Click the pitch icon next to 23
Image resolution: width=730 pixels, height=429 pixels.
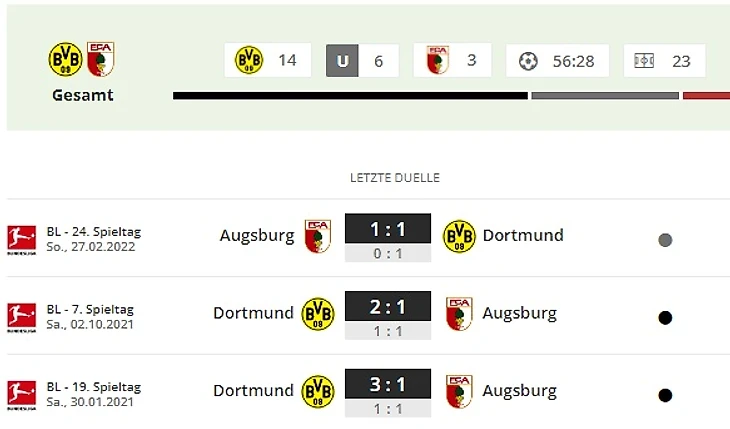coord(644,61)
